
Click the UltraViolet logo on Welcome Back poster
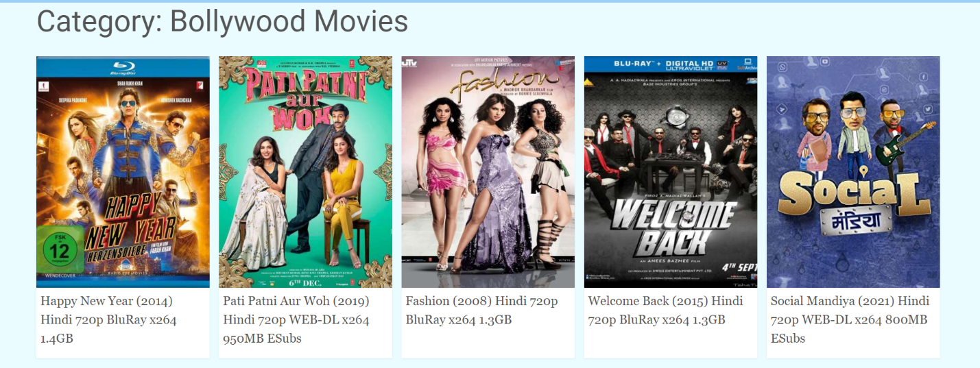coord(721,64)
